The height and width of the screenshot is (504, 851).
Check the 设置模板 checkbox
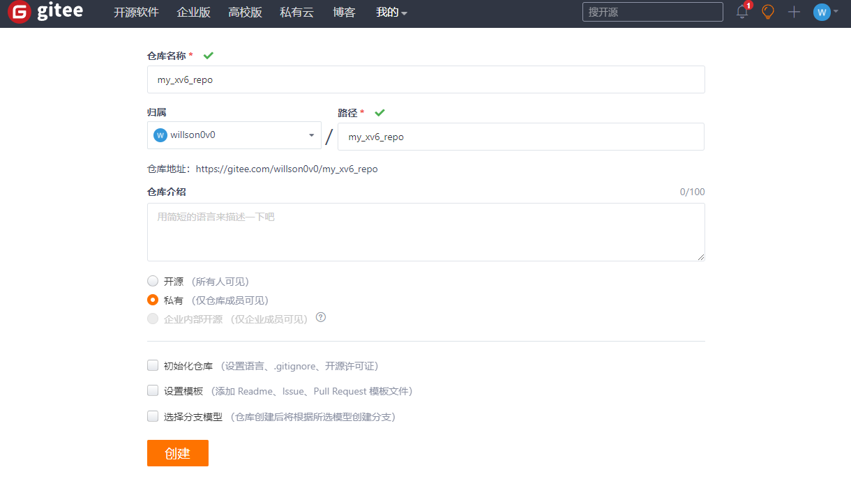point(153,390)
